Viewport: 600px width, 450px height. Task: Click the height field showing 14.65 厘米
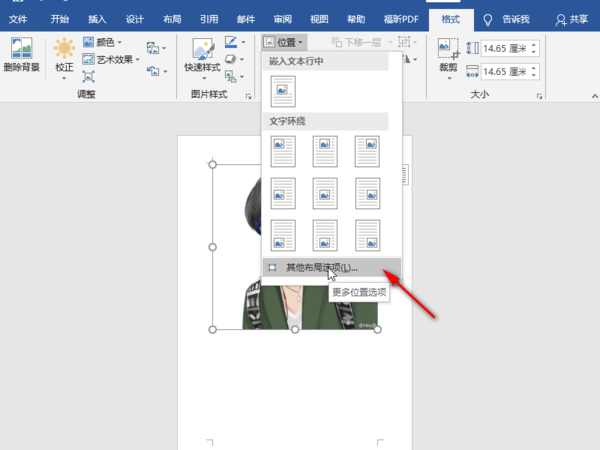tap(506, 49)
